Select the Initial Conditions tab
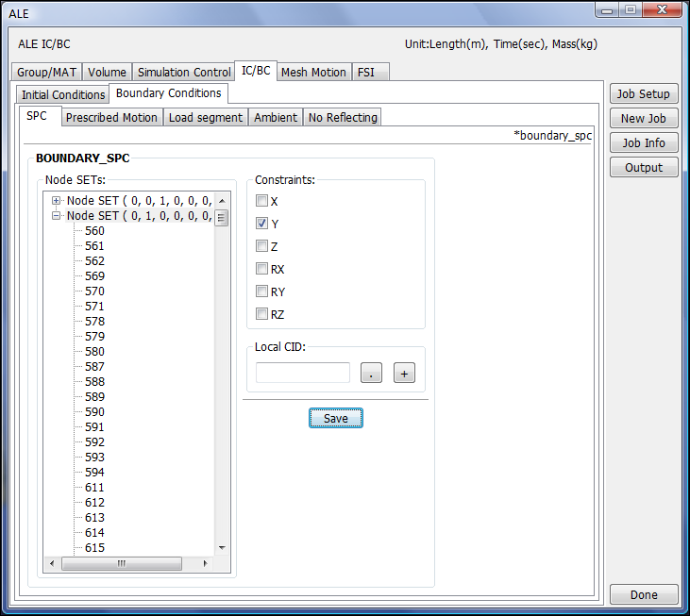Screen dimensions: 690x616 [x=63, y=95]
